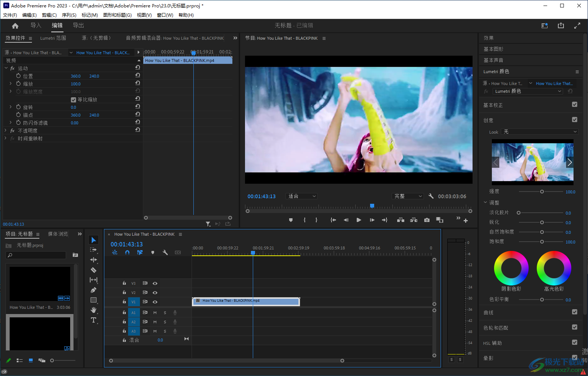Viewport: 588px width, 376px height.
Task: Export frame with camera icon
Action: point(427,220)
